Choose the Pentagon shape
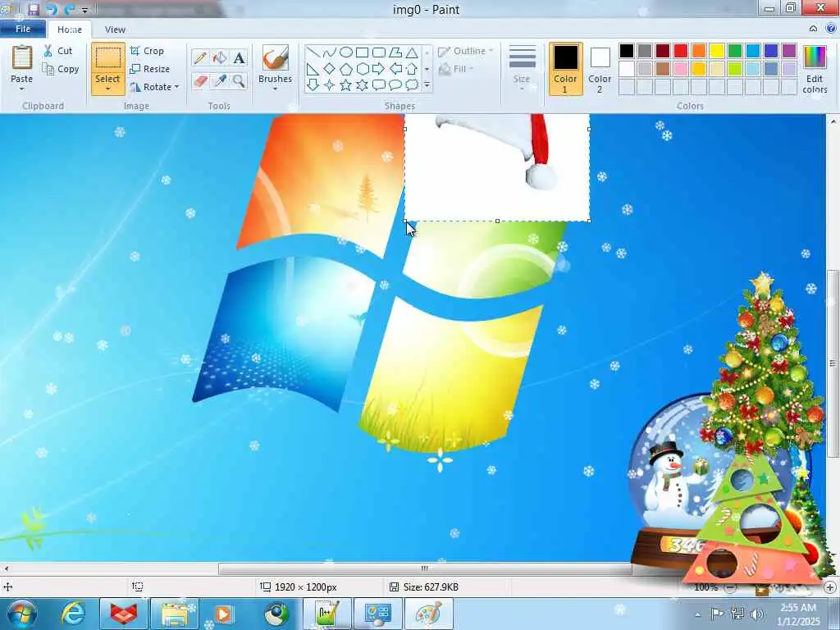Image resolution: width=840 pixels, height=630 pixels. (346, 69)
